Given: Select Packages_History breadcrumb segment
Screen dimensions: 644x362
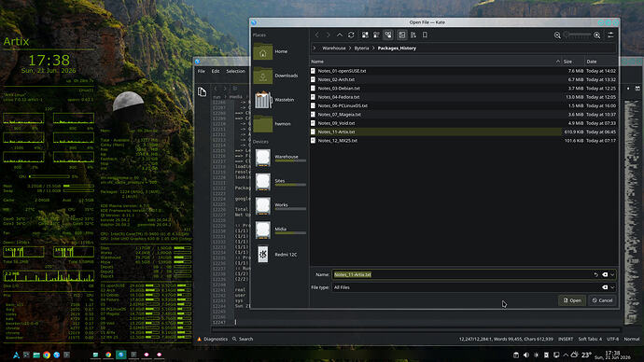Looking at the screenshot, I should 397,48.
